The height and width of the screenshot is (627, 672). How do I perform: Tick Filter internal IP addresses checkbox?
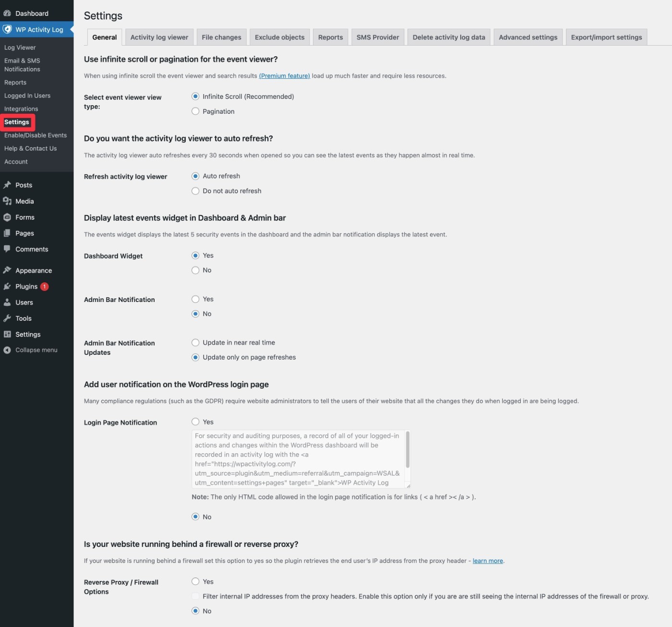(x=195, y=596)
